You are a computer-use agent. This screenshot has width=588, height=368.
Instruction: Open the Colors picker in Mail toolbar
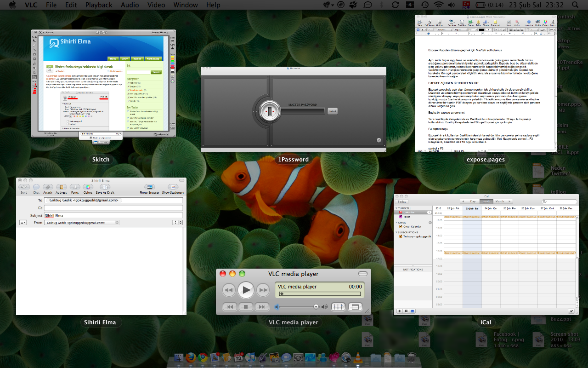pos(88,187)
